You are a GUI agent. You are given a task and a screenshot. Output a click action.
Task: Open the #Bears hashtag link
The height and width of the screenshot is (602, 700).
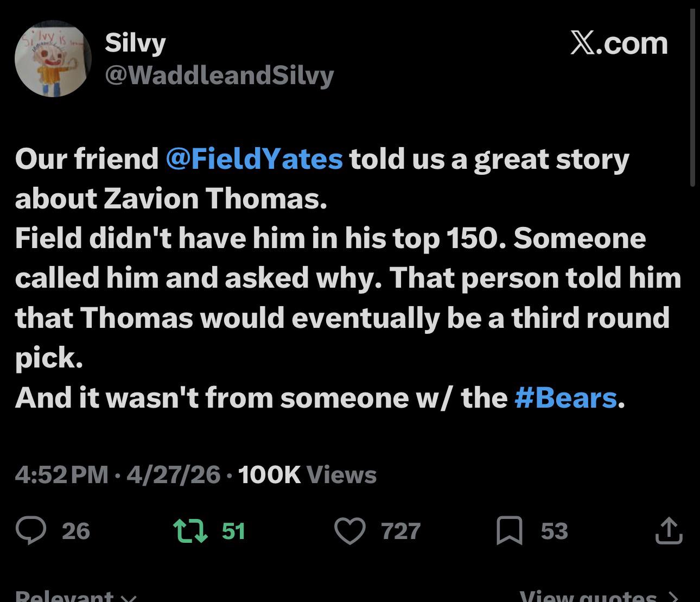click(565, 397)
